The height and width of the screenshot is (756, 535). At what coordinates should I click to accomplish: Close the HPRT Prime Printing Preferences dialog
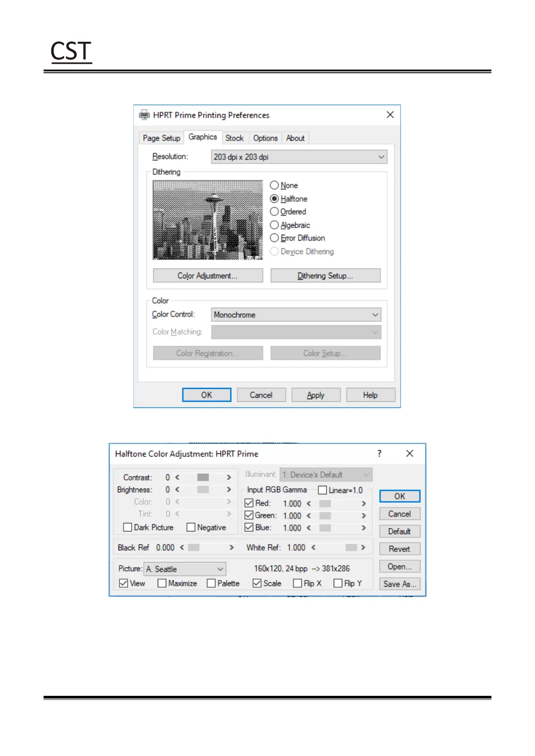pyautogui.click(x=390, y=114)
